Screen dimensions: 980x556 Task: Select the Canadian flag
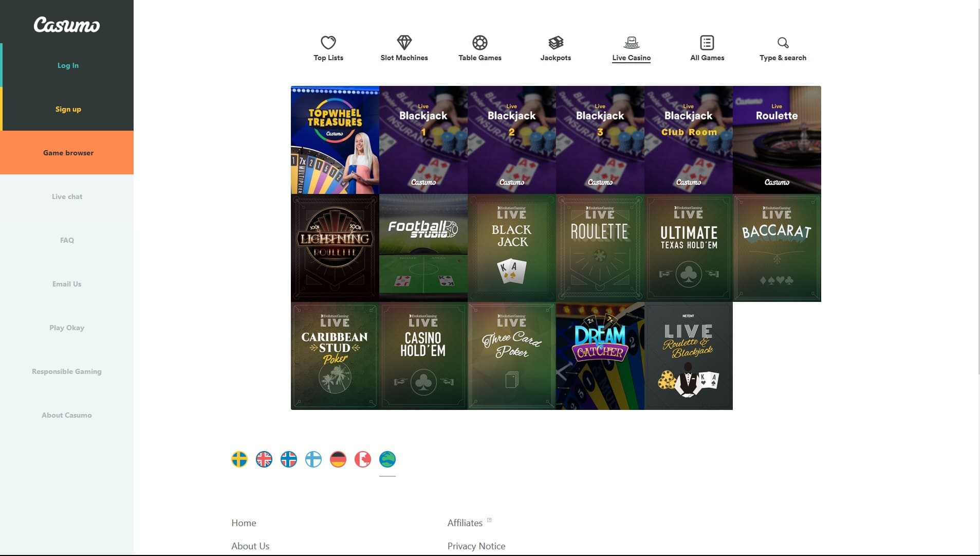click(x=363, y=459)
